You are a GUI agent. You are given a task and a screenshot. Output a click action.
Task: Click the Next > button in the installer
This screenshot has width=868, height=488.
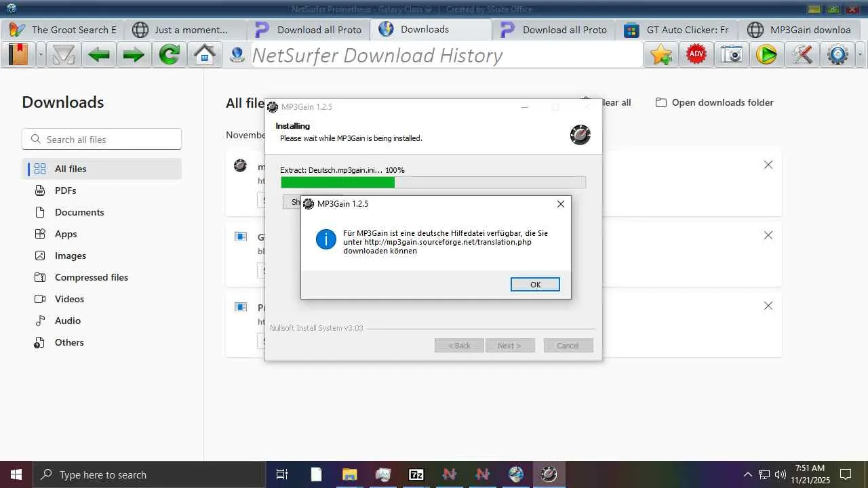(x=510, y=346)
